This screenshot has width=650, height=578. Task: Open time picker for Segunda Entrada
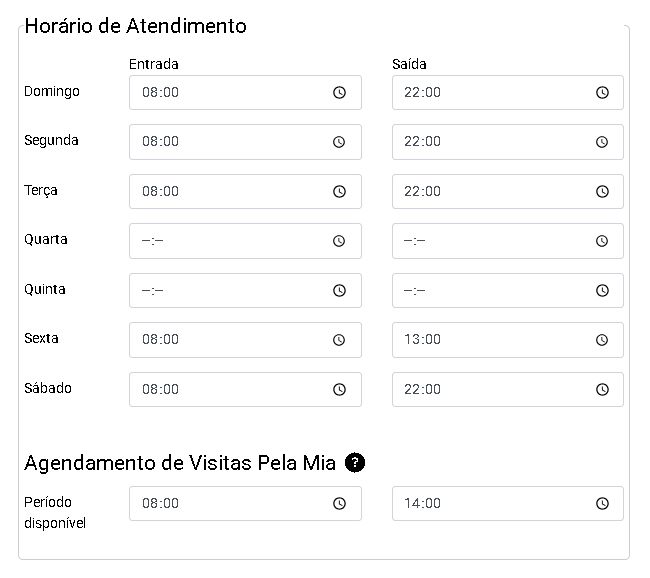click(339, 142)
